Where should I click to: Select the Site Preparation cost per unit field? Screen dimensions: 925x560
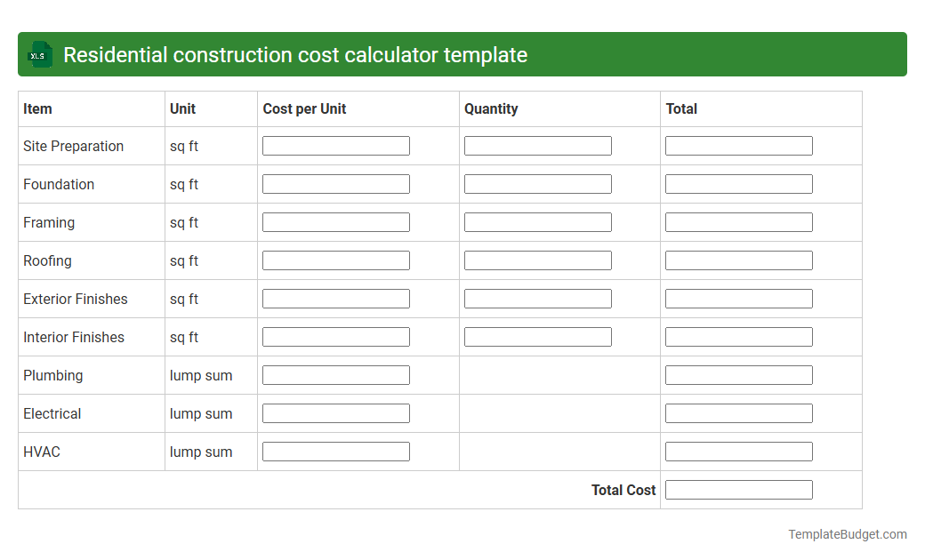pyautogui.click(x=335, y=145)
